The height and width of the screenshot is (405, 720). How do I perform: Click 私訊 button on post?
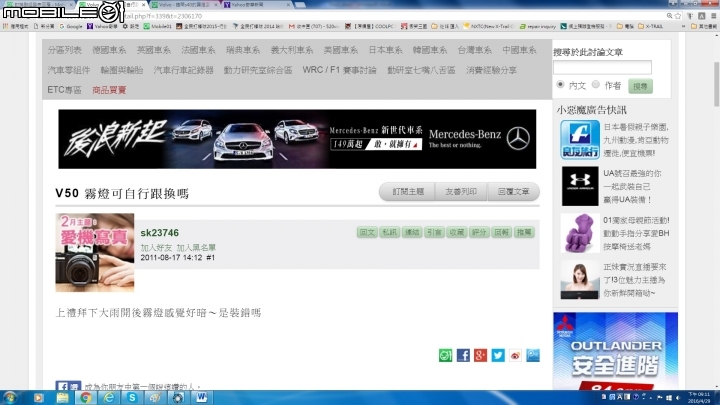click(389, 232)
